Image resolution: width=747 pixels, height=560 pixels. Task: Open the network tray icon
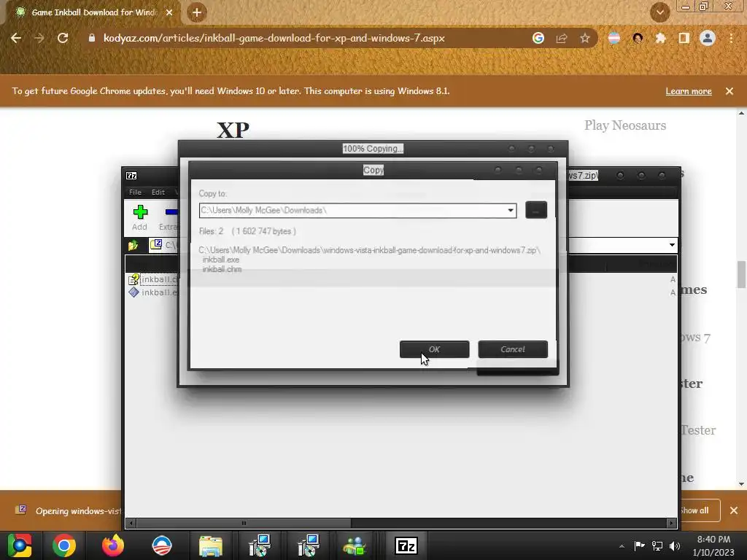click(x=657, y=545)
